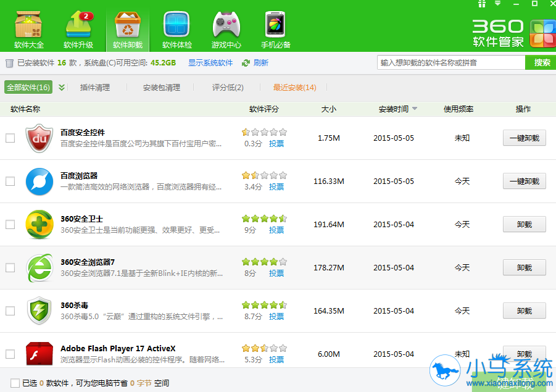Open 软件升级 software updates
The width and height of the screenshot is (556, 392).
click(78, 30)
